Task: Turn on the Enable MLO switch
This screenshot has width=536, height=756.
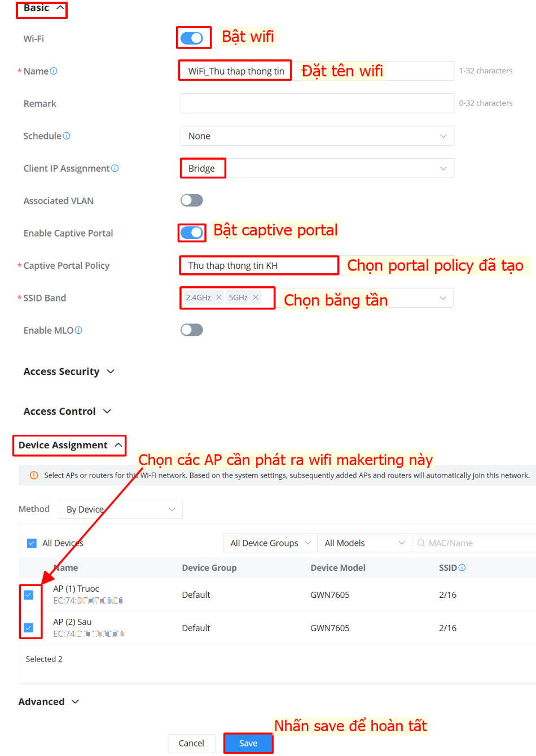Action: coord(192,330)
